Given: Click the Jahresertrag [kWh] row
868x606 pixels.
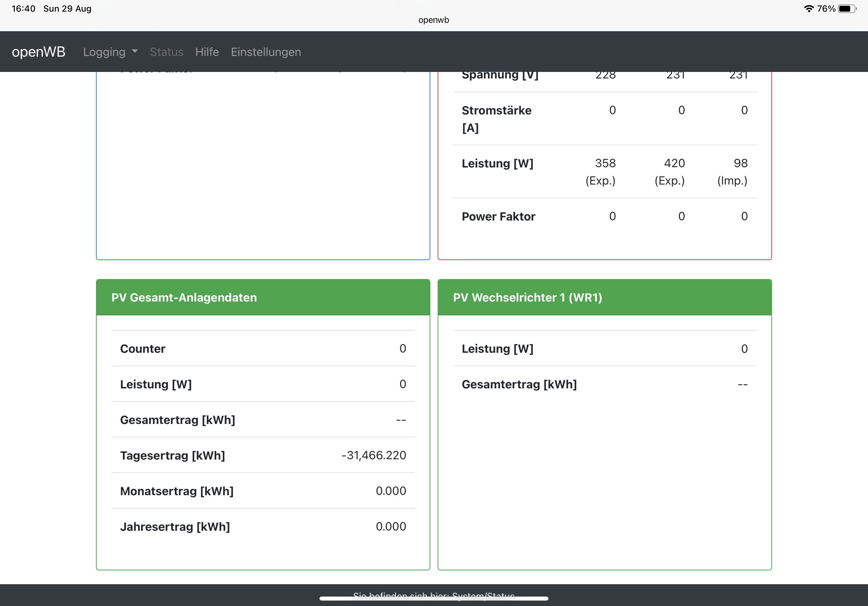Looking at the screenshot, I should coord(263,526).
